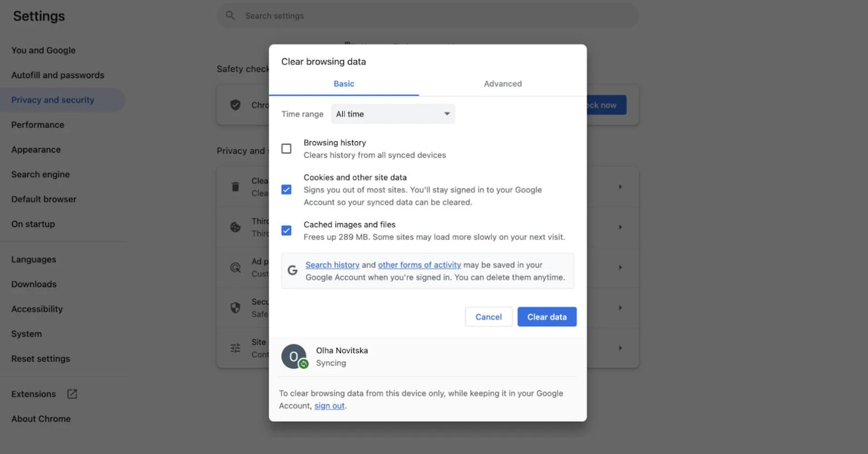868x454 pixels.
Task: Click the Olha Novitska avatar icon
Action: [x=294, y=357]
